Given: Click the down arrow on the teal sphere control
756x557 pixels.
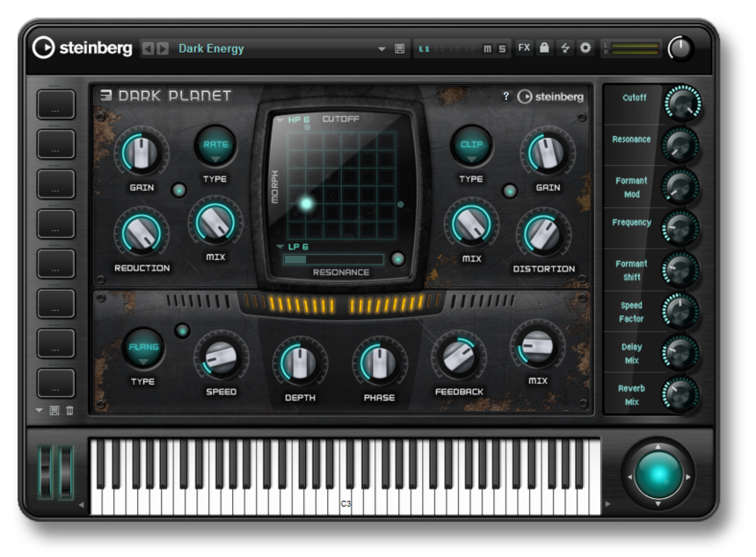Looking at the screenshot, I should click(x=658, y=503).
